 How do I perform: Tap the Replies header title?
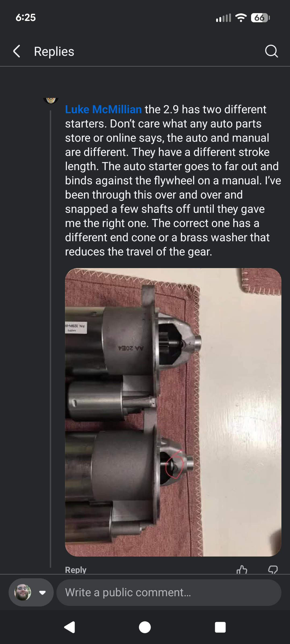[x=54, y=52]
